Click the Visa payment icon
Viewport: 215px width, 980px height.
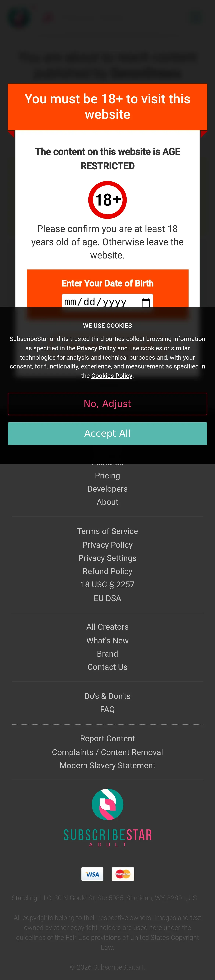92,874
